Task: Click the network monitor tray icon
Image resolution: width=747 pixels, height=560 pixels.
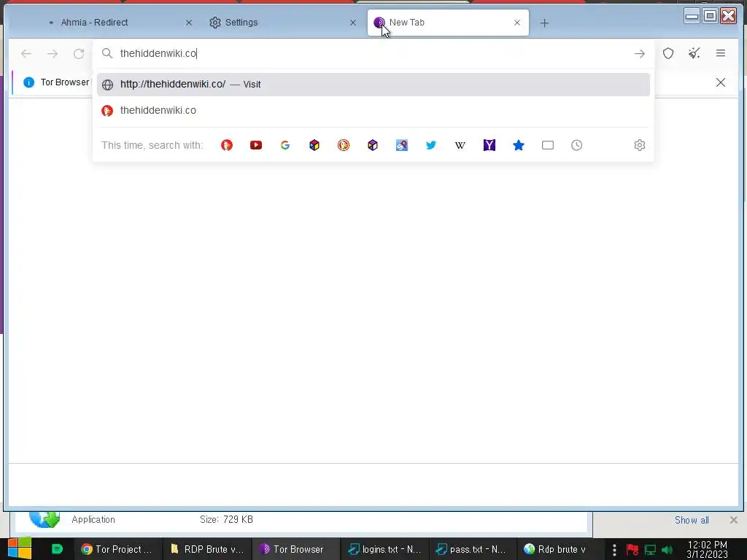Action: [650, 550]
